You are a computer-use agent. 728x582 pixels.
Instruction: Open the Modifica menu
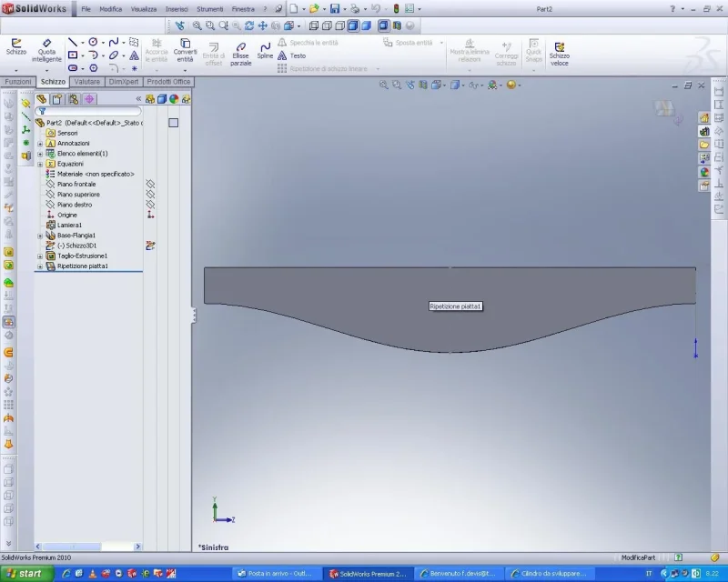(110, 9)
